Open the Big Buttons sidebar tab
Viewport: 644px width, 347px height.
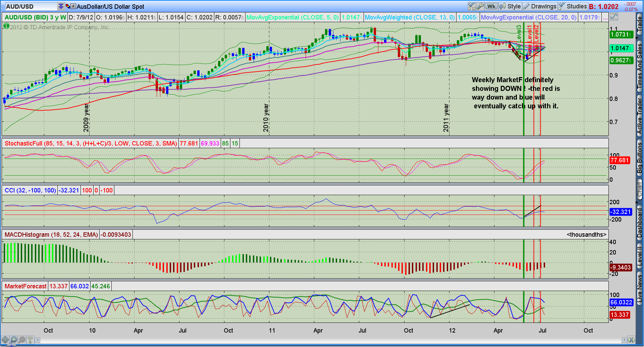640,158
